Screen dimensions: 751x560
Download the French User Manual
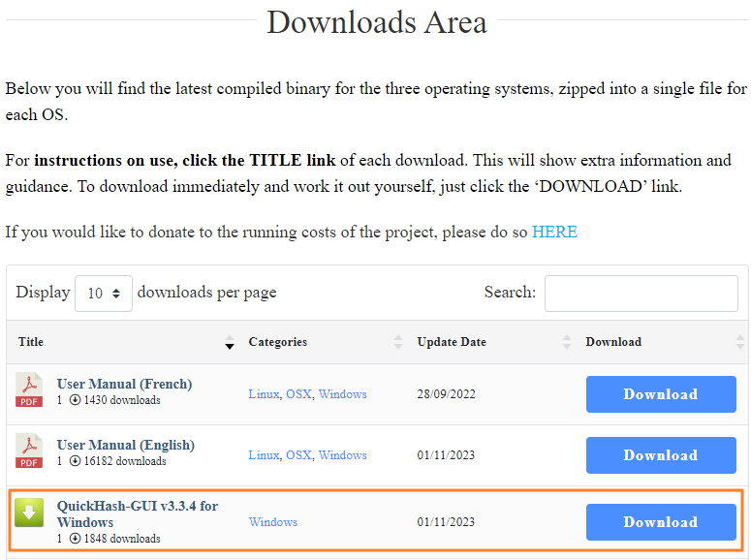click(660, 394)
